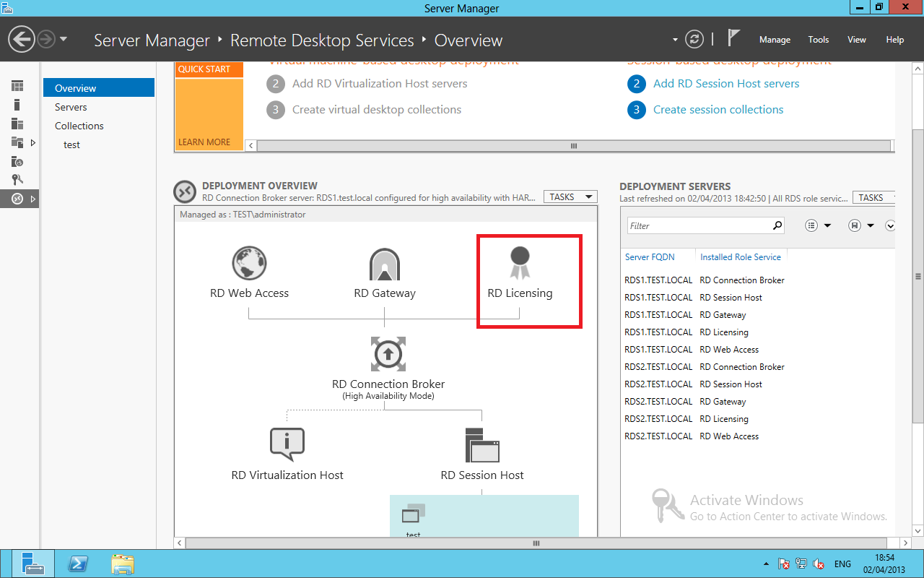
Task: Click the RD Web Access globe icon
Action: pos(249,264)
